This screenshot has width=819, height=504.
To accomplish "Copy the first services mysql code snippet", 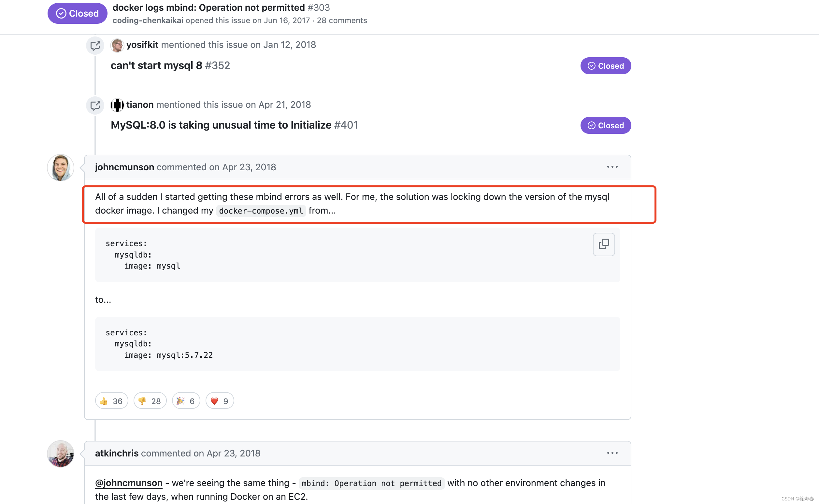I will click(604, 244).
